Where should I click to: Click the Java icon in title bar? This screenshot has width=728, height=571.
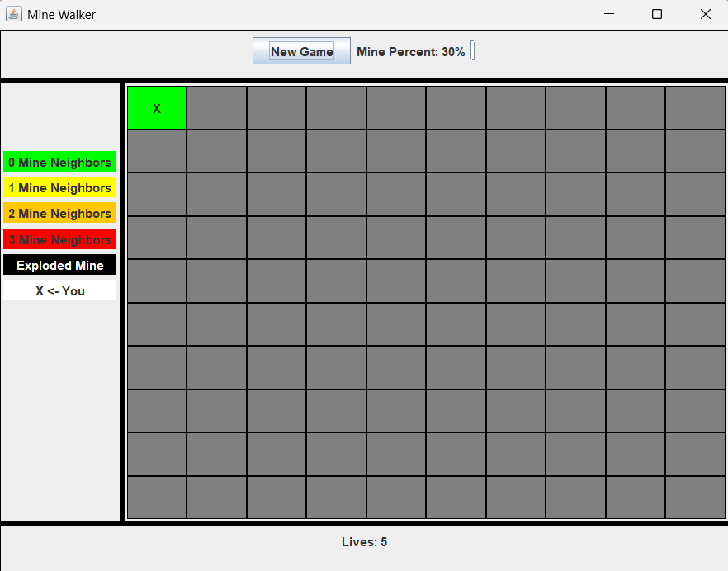pyautogui.click(x=14, y=14)
